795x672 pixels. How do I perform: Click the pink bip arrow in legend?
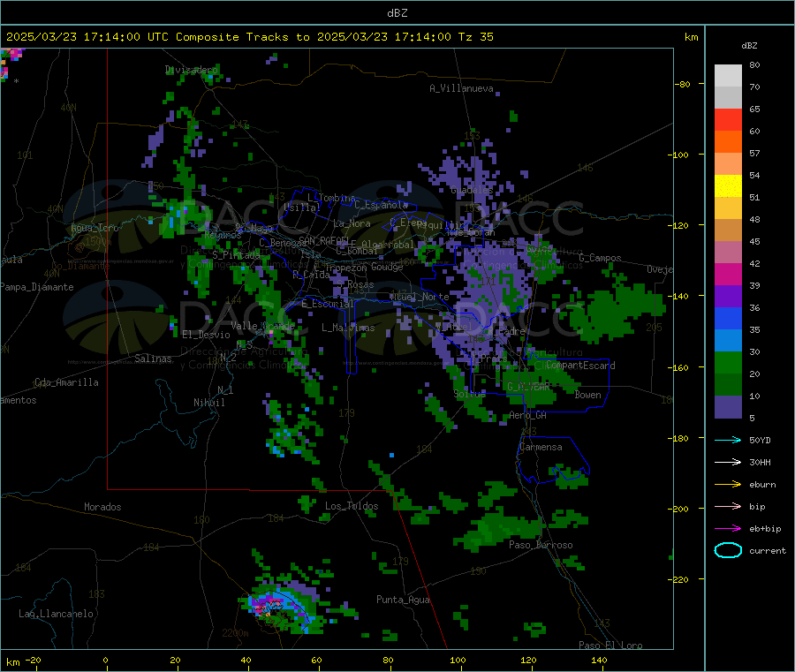pos(728,506)
